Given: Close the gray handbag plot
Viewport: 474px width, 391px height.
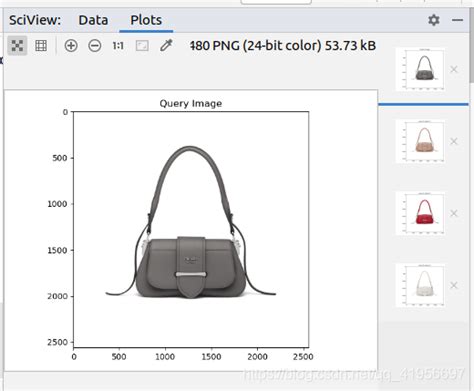Looking at the screenshot, I should [x=454, y=69].
